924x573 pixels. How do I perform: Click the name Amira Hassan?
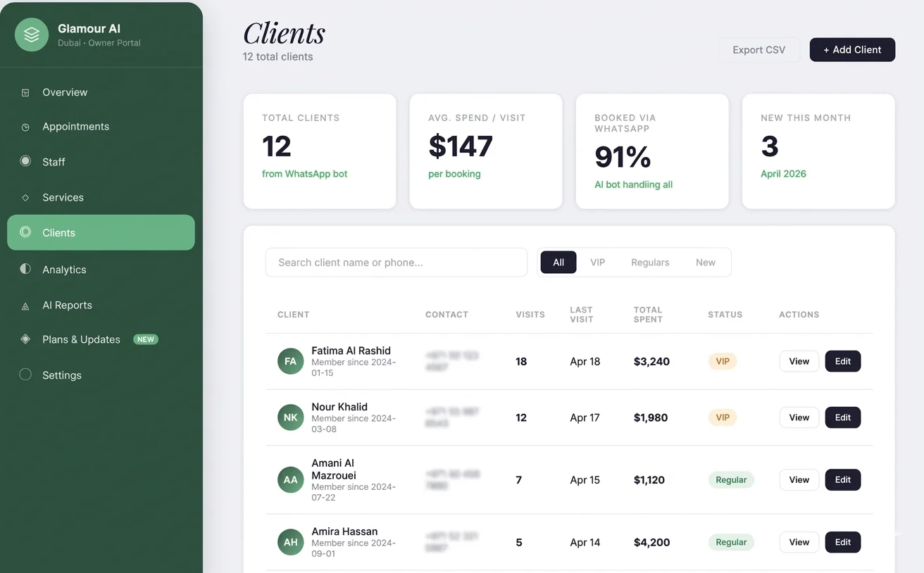pyautogui.click(x=344, y=531)
